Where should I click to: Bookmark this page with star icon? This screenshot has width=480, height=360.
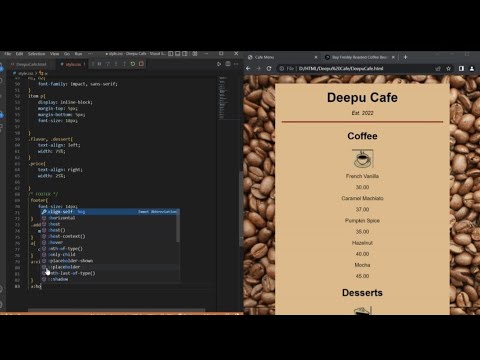pos(449,69)
